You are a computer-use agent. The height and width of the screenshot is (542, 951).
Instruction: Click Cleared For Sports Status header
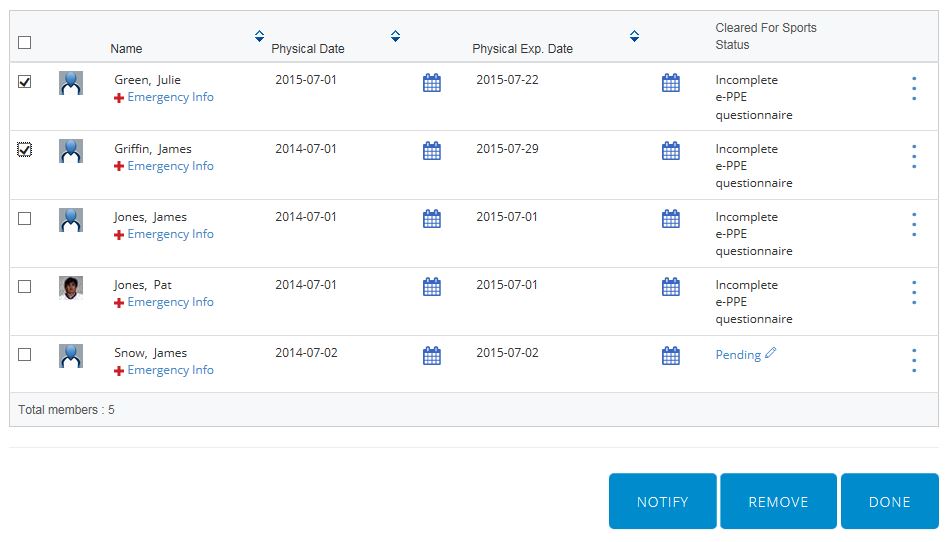[765, 36]
